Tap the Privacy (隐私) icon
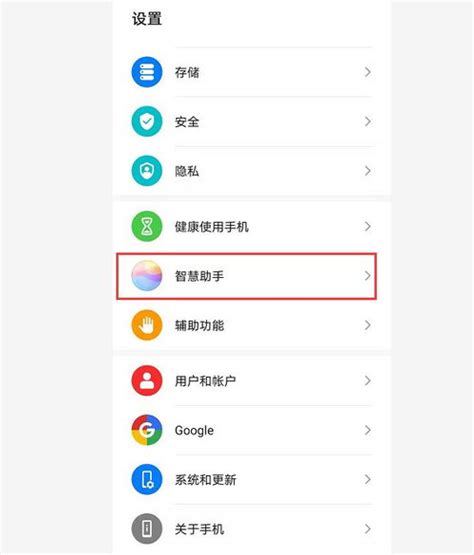Viewport: 474px width, 555px height. click(x=147, y=171)
